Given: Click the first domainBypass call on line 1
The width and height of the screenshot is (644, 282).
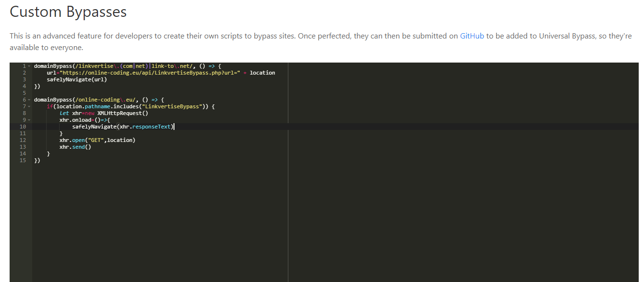Looking at the screenshot, I should [51, 66].
